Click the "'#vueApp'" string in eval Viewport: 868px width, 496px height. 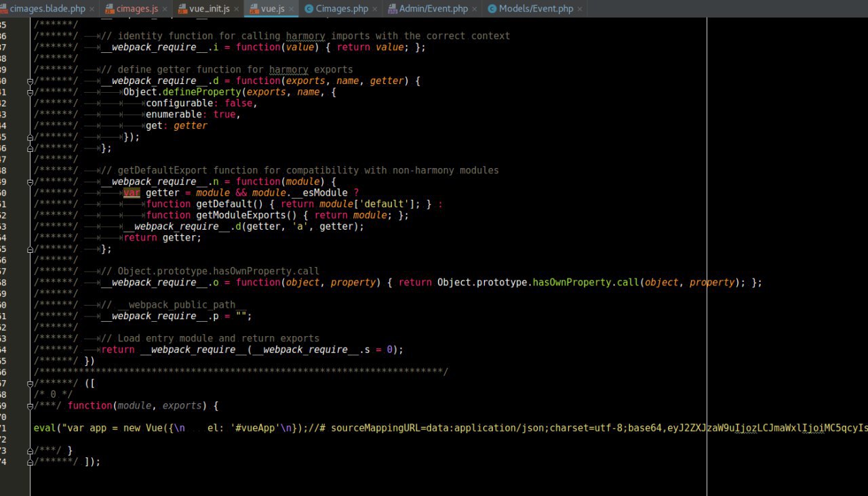tap(256, 428)
